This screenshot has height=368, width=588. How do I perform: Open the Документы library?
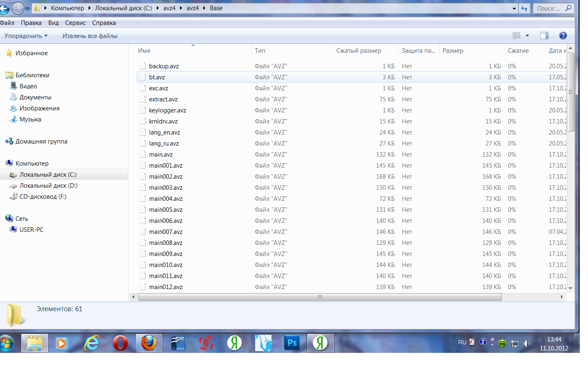click(36, 97)
